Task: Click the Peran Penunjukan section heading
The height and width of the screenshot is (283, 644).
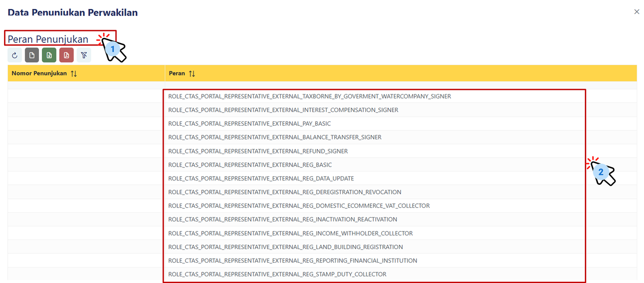Action: point(48,39)
